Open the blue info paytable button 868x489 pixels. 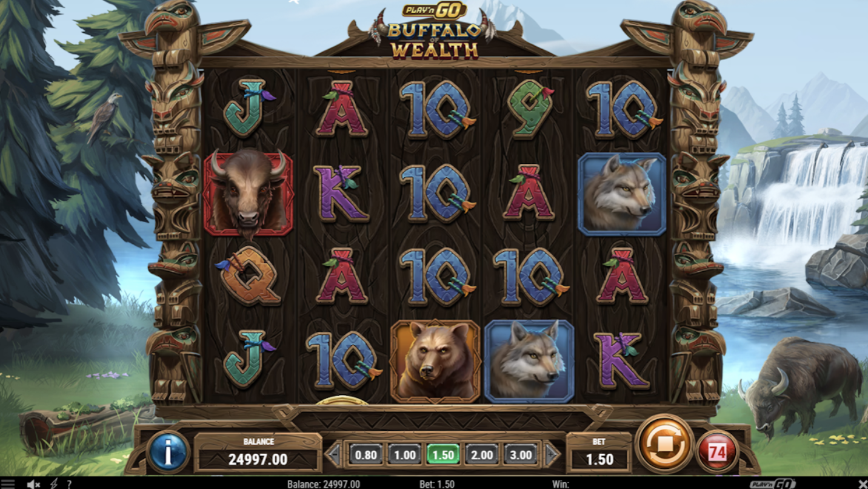point(168,452)
